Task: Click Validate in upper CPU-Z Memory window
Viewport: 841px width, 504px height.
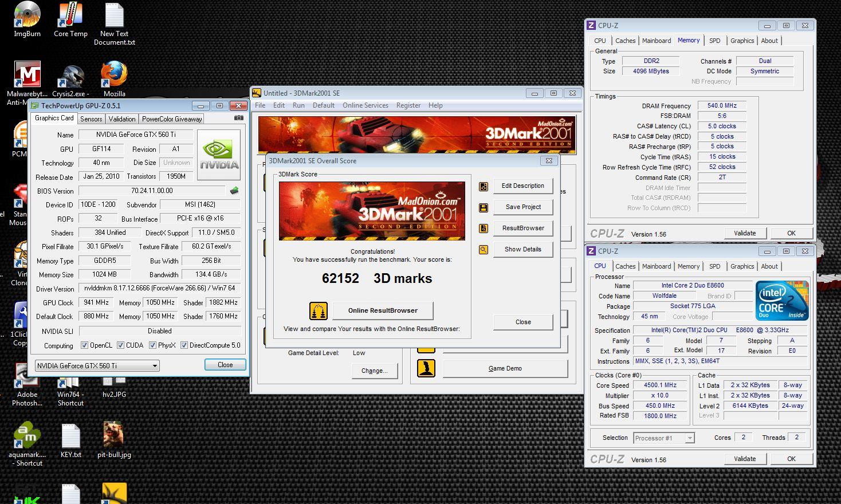Action: tap(745, 233)
